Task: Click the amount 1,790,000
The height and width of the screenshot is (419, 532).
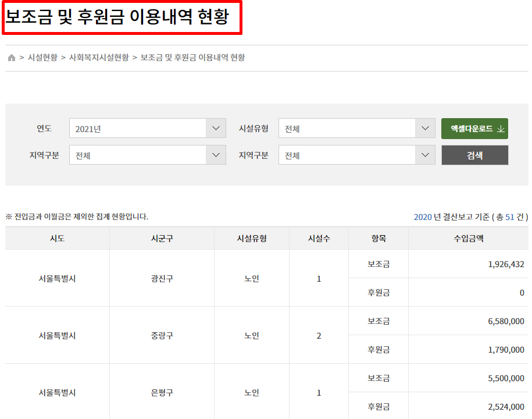Action: [506, 350]
